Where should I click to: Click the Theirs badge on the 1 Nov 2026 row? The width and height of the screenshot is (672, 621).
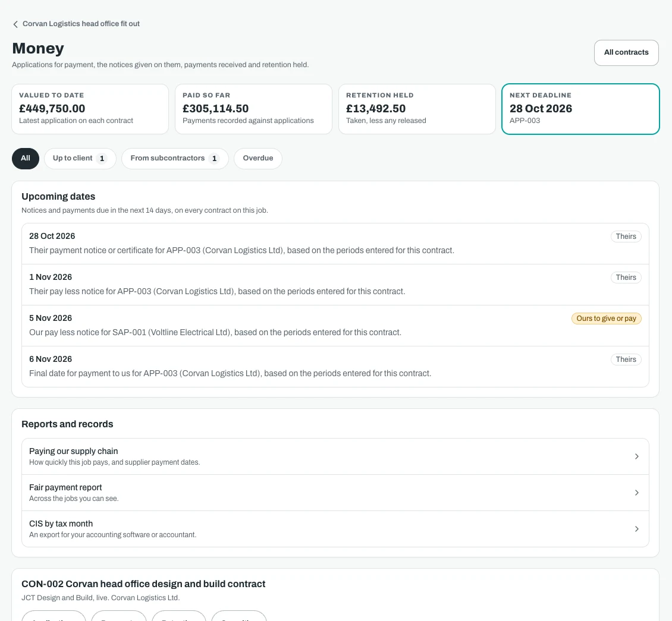pos(626,278)
